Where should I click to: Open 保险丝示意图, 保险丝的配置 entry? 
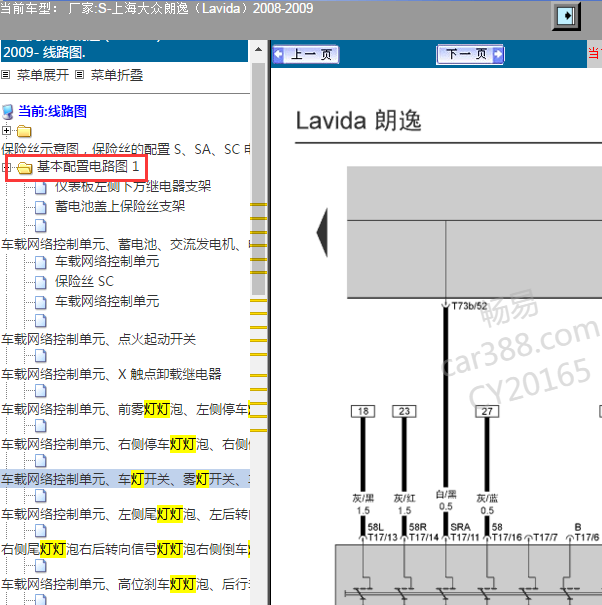(126, 149)
